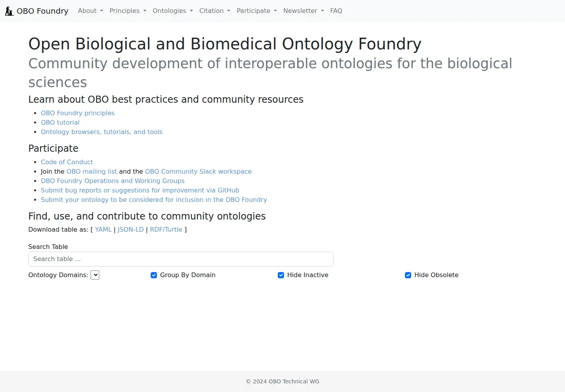Download the table as RDF/Turtle
565x392 pixels.
pos(166,230)
